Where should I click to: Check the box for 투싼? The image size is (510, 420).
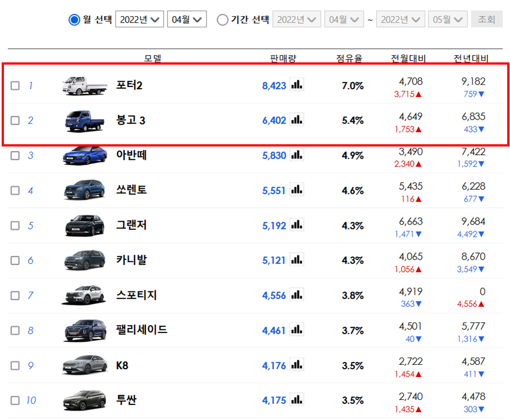pos(15,400)
